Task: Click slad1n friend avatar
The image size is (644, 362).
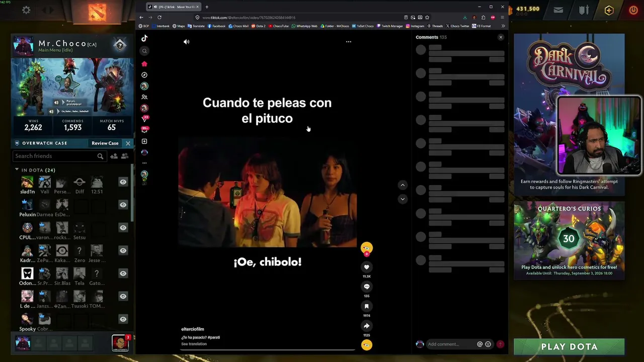Action: (x=27, y=182)
